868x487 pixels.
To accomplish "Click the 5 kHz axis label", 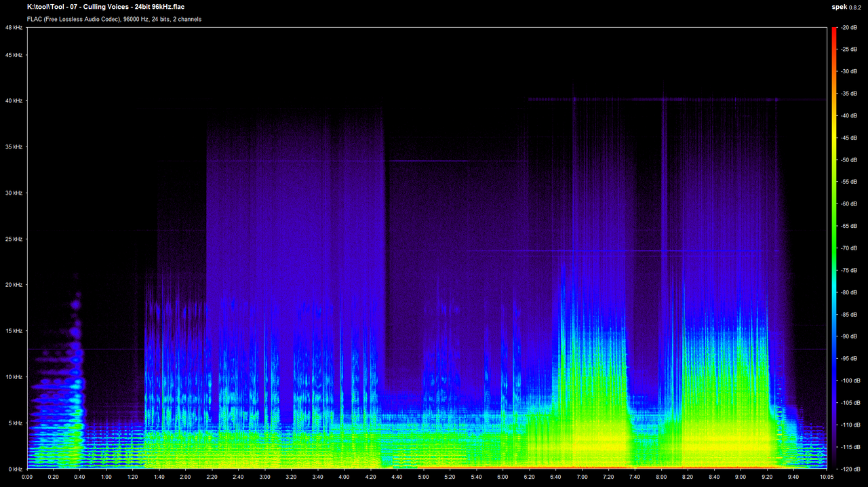I will click(16, 423).
